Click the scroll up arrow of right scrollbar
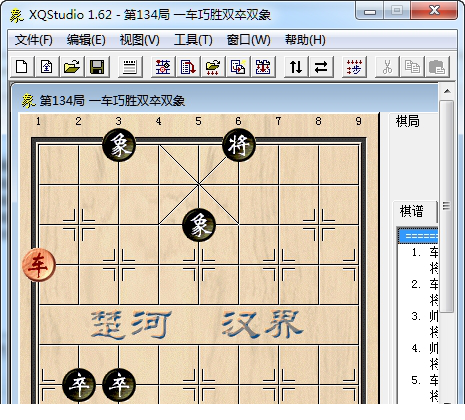Screen dimensions: 465x420 [447, 91]
